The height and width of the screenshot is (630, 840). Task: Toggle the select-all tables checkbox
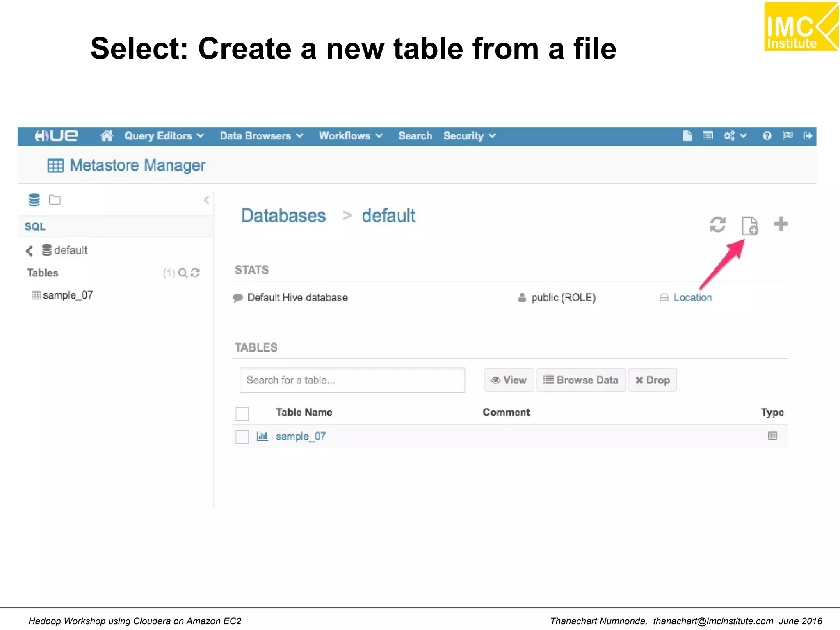[x=242, y=413]
